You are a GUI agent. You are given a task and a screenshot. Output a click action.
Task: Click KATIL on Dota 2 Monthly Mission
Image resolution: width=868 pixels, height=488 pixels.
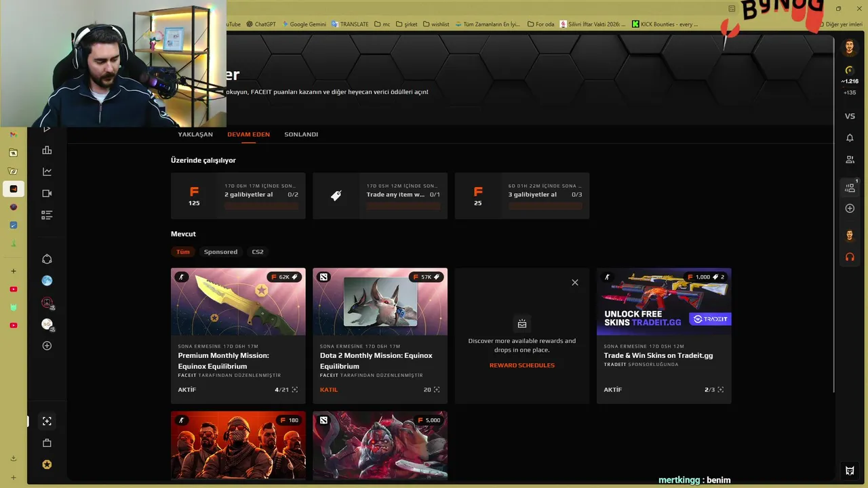click(329, 390)
